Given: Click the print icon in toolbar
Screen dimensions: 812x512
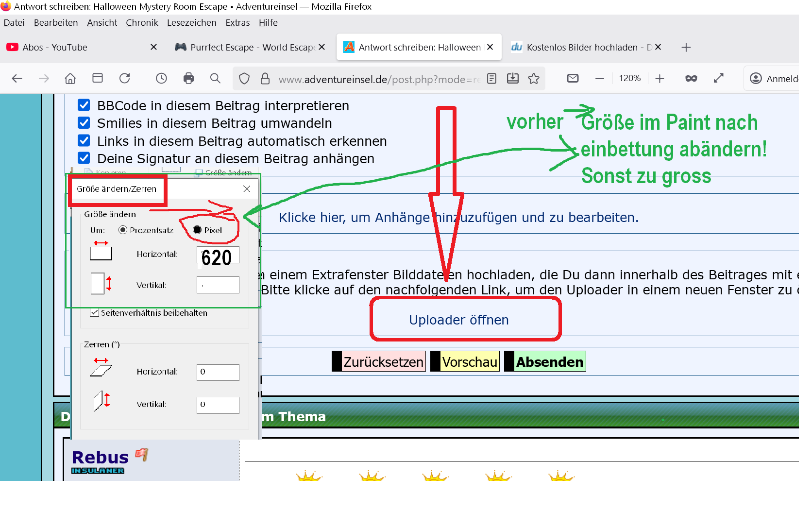Looking at the screenshot, I should click(188, 78).
